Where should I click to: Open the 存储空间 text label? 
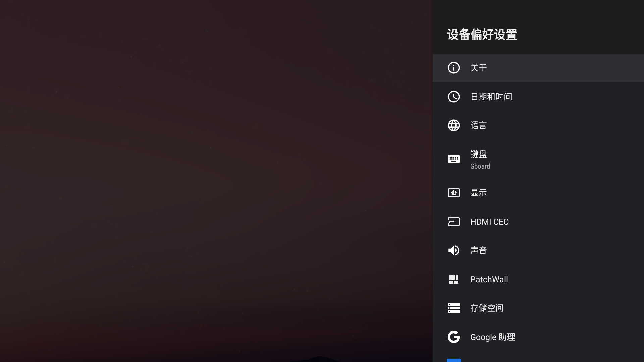pyautogui.click(x=487, y=308)
